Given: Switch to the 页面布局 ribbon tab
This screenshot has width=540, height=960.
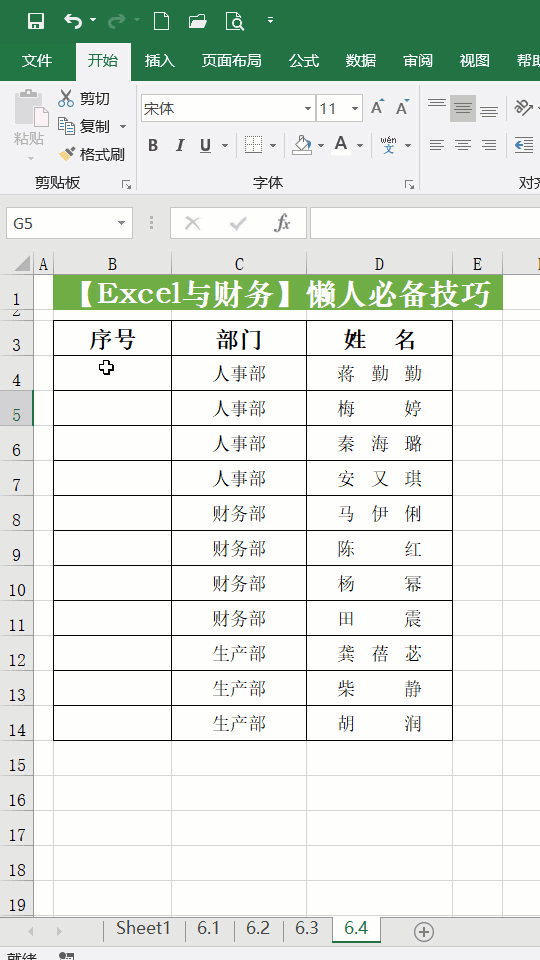Looking at the screenshot, I should pos(231,61).
